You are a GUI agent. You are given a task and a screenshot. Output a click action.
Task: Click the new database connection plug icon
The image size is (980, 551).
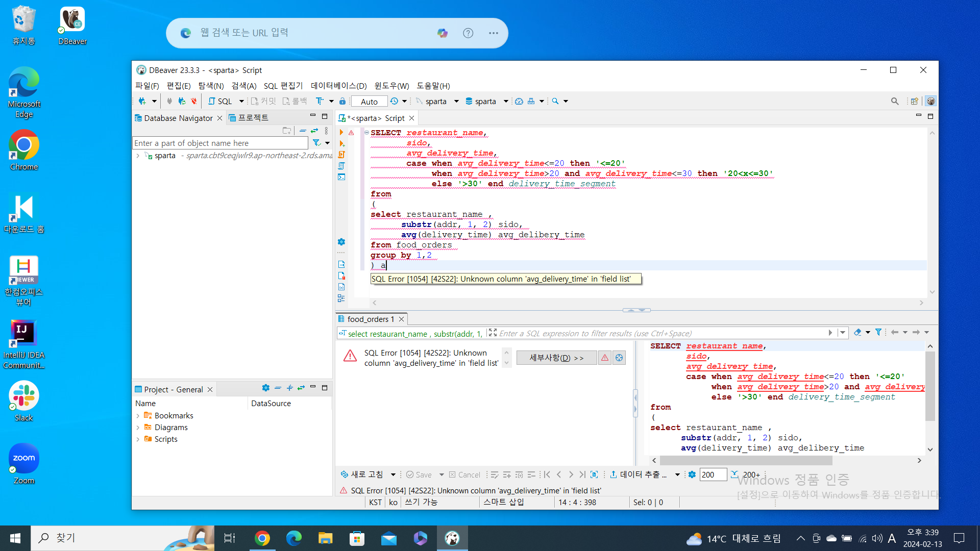coord(142,101)
